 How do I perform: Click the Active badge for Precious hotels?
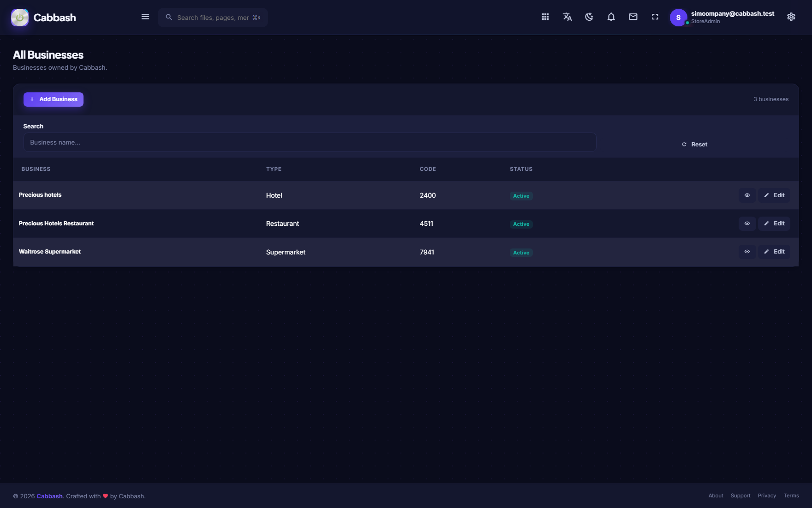click(x=521, y=196)
